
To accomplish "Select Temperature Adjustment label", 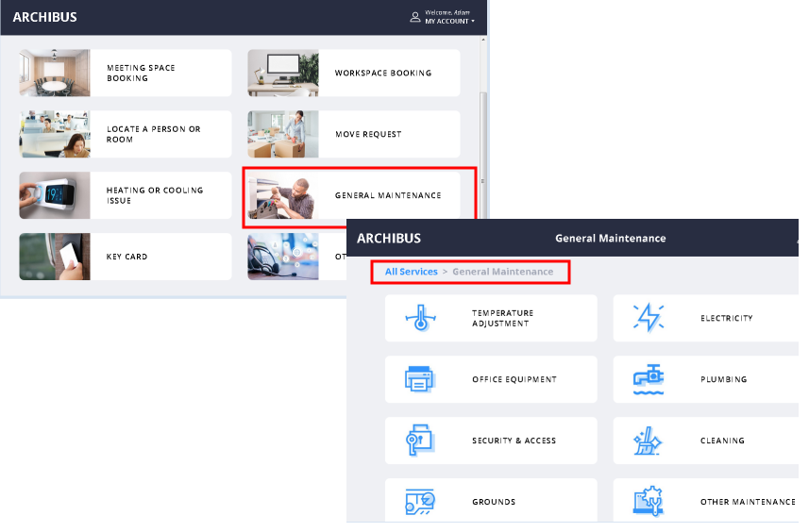I will click(x=502, y=318).
